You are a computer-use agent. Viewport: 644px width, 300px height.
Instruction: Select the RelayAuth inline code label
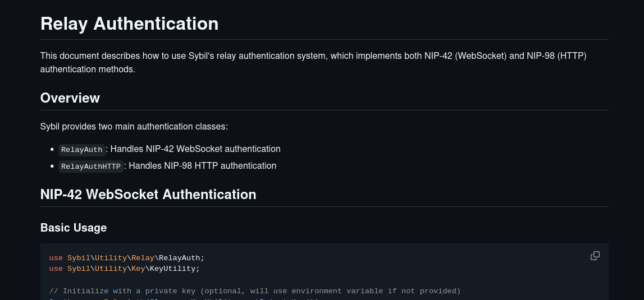click(82, 150)
